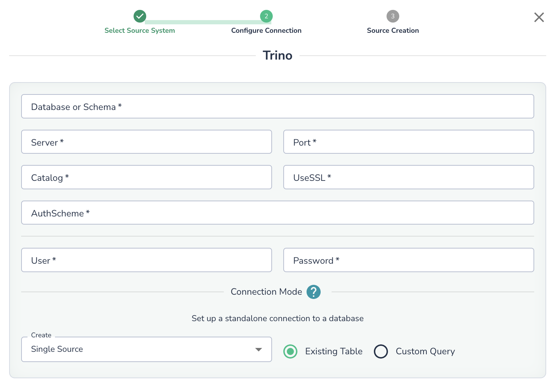Close the Trino configuration dialog
The height and width of the screenshot is (392, 549).
(x=539, y=17)
